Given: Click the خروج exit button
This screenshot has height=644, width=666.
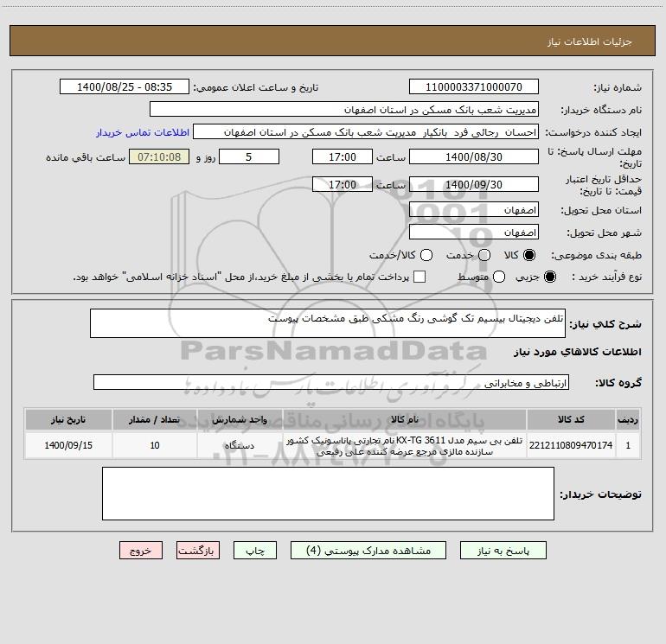Looking at the screenshot, I should pos(141,551).
